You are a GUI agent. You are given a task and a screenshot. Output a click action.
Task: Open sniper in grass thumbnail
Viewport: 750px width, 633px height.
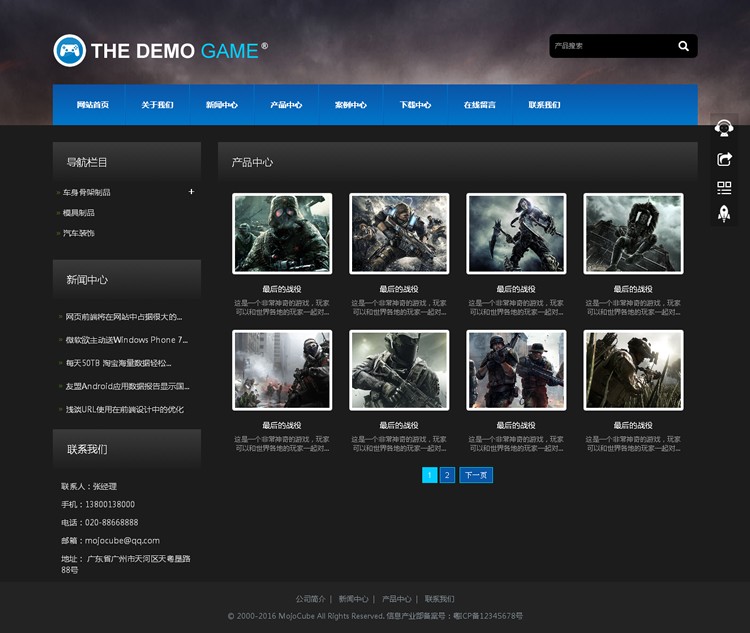(x=633, y=370)
